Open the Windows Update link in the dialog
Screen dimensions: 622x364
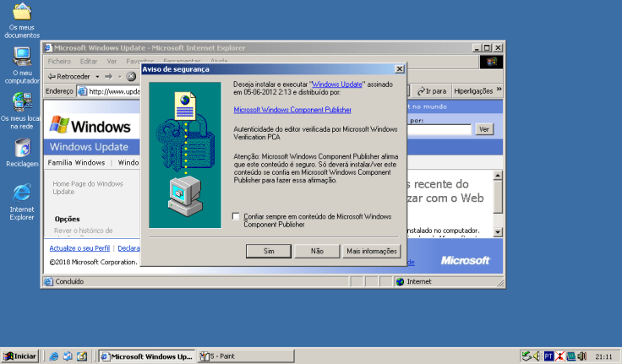338,84
